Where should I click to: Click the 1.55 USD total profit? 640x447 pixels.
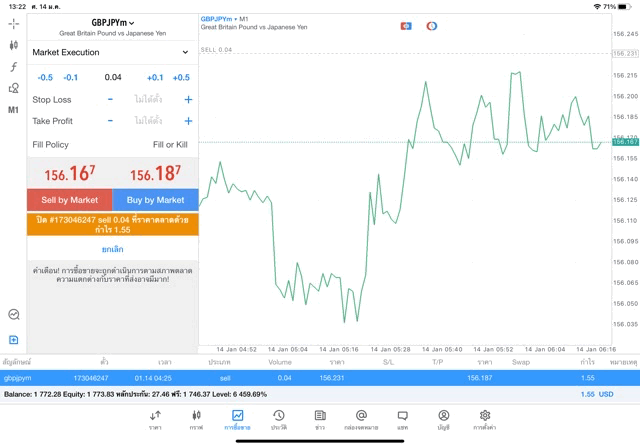(597, 394)
